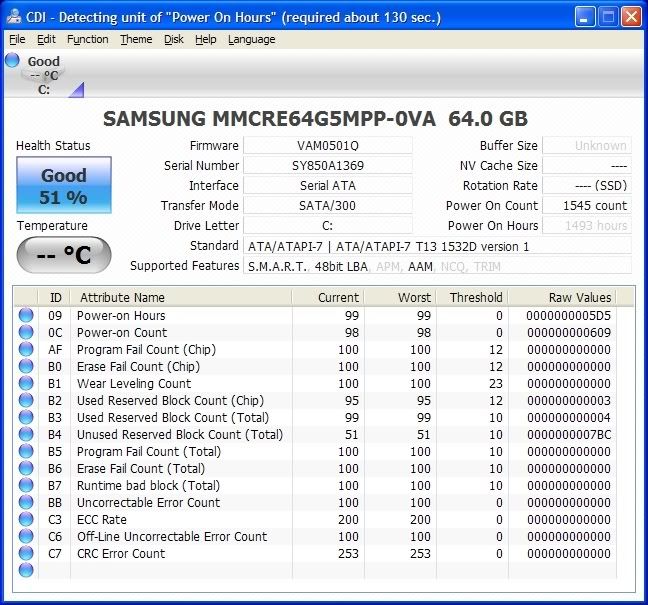Click the Good 51 % health status button

pyautogui.click(x=63, y=186)
